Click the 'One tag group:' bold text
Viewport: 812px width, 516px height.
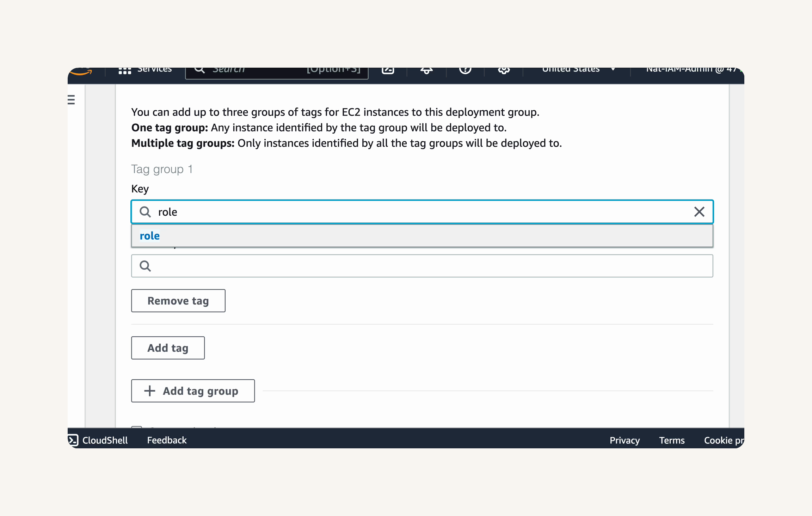tap(170, 128)
